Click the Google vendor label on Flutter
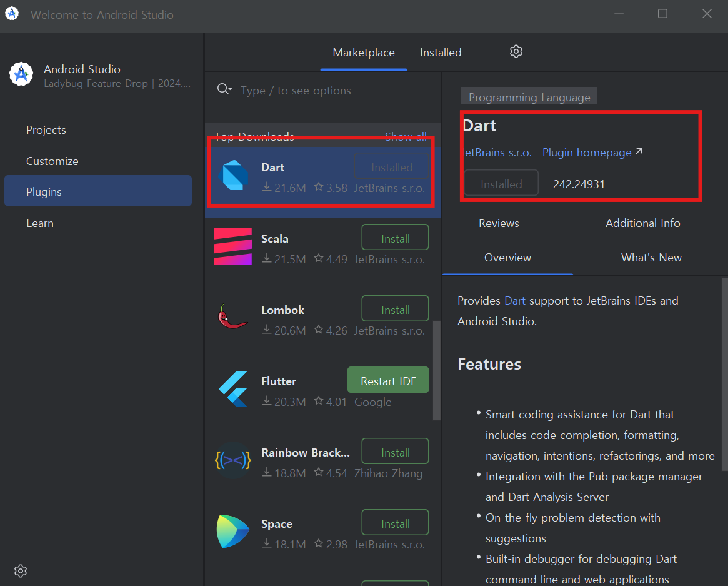 pos(373,402)
